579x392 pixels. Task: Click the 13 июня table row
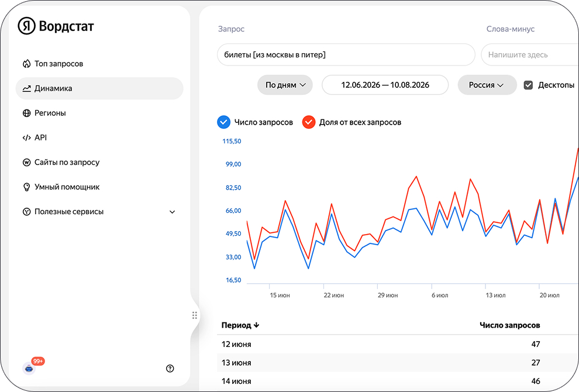click(x=398, y=363)
